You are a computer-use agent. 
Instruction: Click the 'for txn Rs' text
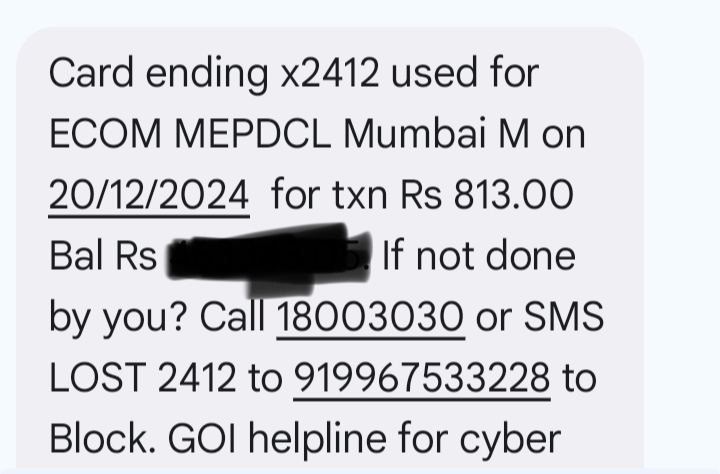[x=357, y=195]
